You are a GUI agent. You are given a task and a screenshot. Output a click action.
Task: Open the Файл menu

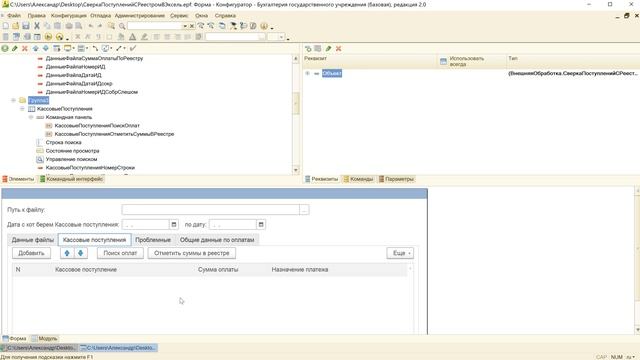[14, 16]
